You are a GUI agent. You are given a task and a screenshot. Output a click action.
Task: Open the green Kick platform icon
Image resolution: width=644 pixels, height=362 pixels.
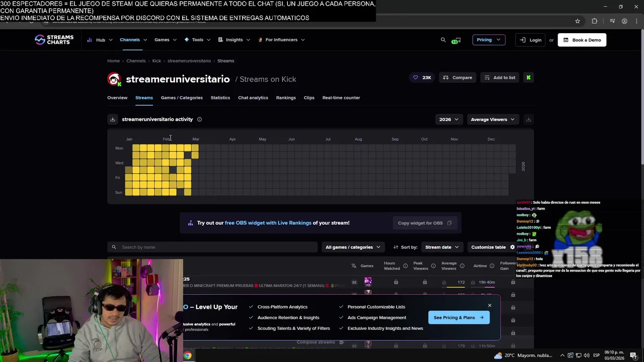(x=528, y=77)
